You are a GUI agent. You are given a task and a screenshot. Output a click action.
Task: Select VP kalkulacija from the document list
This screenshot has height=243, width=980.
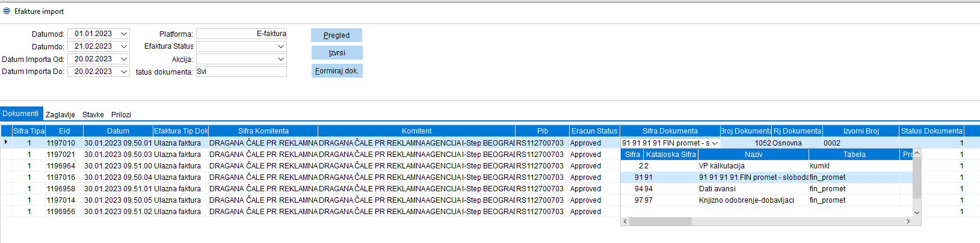pos(722,166)
